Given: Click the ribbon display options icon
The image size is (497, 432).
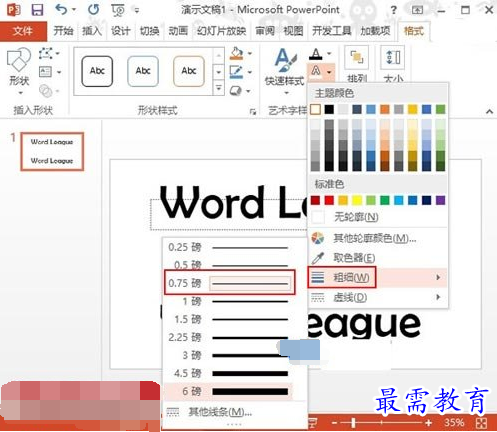Looking at the screenshot, I should pos(417,10).
